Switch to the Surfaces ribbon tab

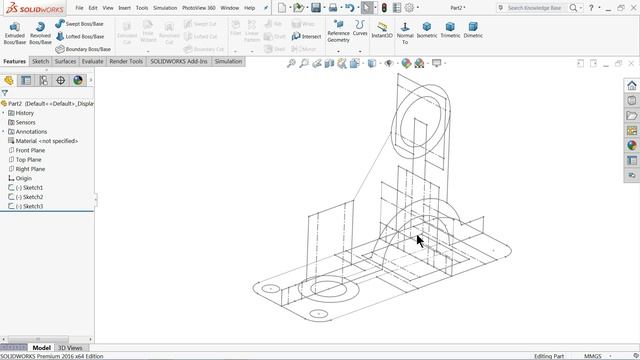point(65,61)
